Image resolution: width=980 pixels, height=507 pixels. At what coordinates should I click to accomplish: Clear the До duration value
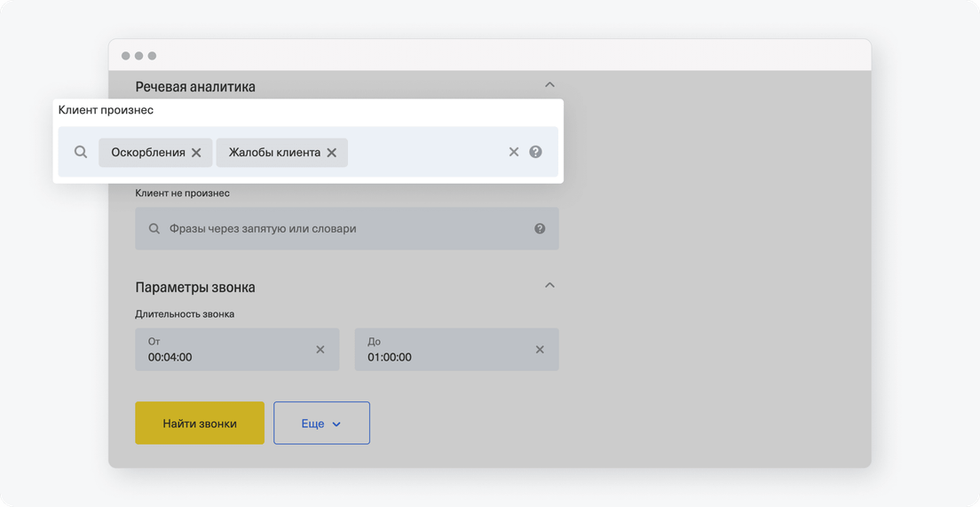(540, 350)
